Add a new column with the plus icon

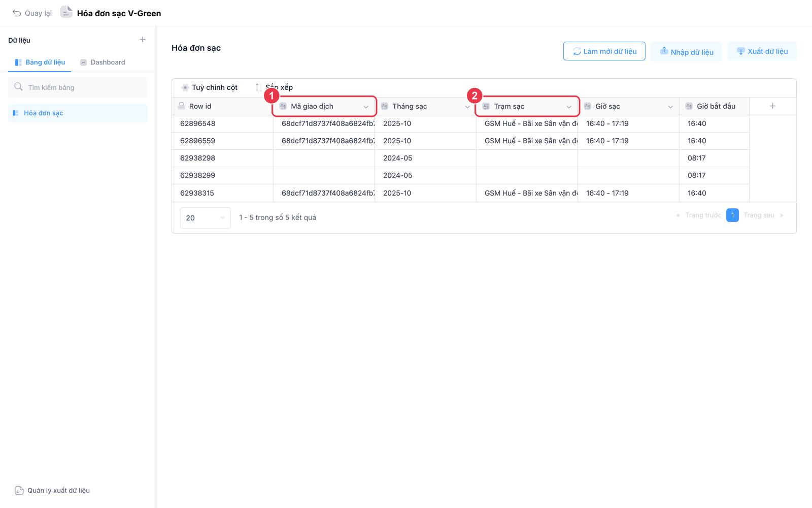pos(772,106)
